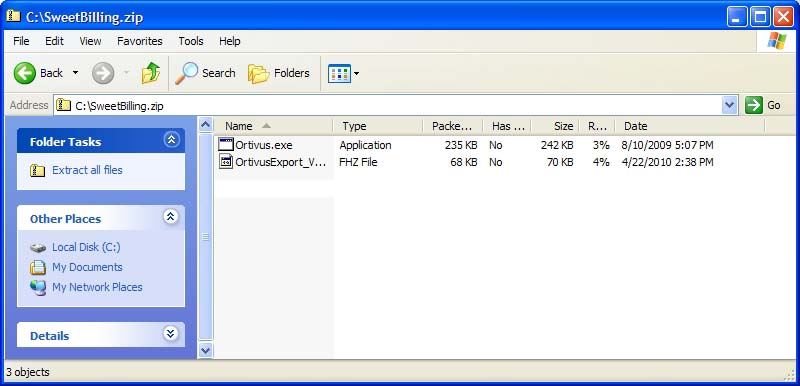Open the File menu
Screen dimensions: 800x386
(21, 41)
